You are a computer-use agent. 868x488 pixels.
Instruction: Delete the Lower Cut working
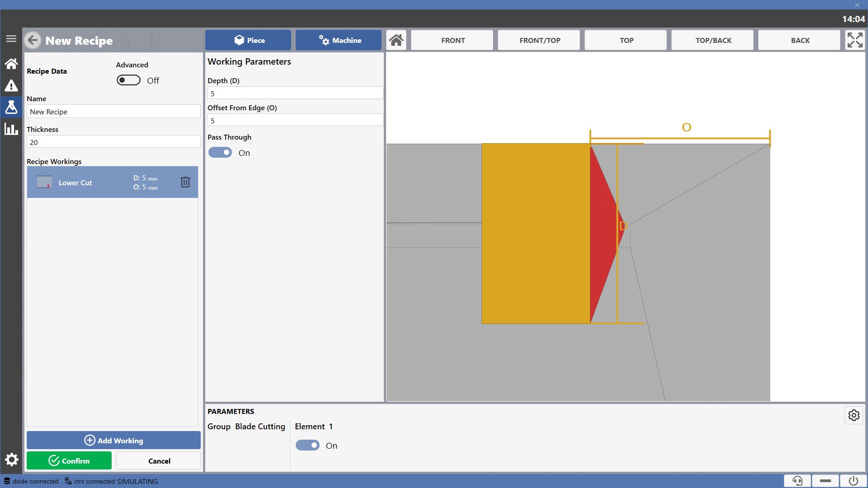[x=185, y=182]
